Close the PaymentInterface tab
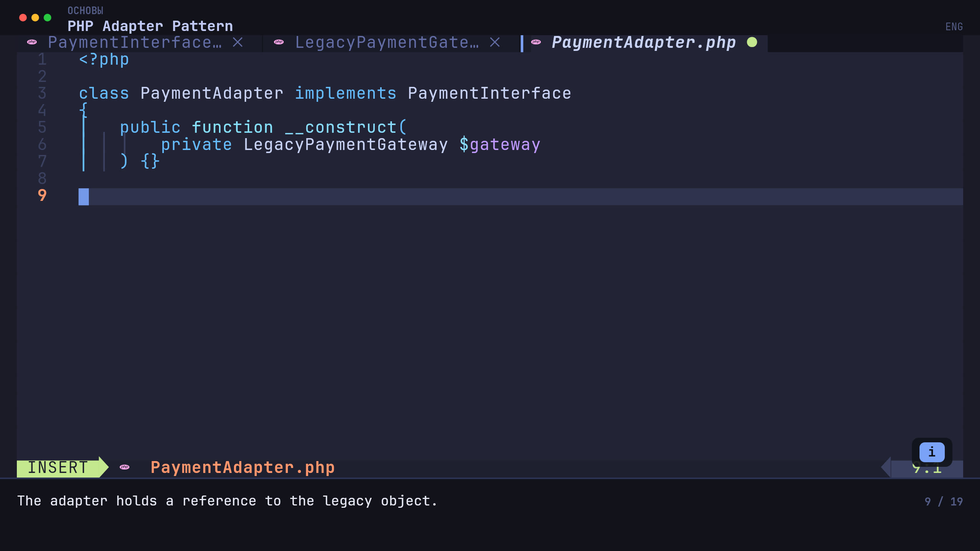 (x=238, y=42)
